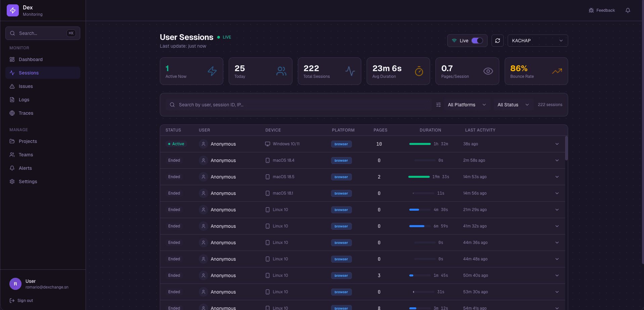Click the refresh sessions icon button
Viewport: 644px width, 310px height.
click(497, 41)
